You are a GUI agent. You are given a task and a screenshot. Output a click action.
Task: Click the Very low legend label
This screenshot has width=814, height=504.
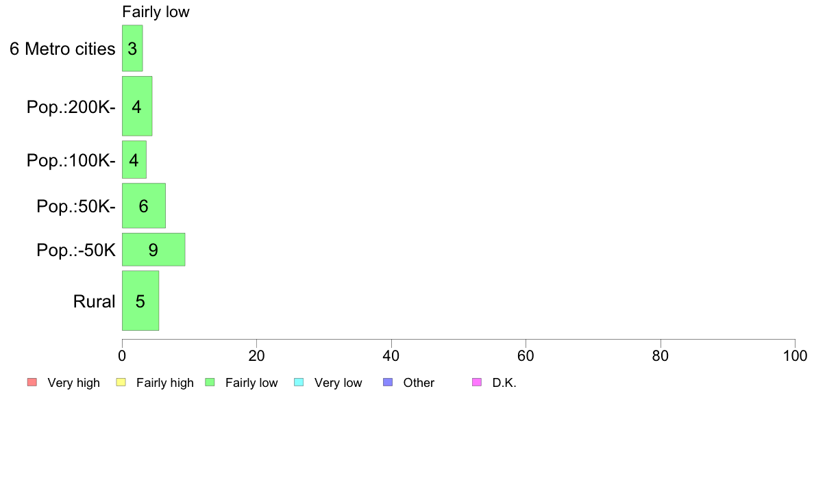[x=338, y=383]
